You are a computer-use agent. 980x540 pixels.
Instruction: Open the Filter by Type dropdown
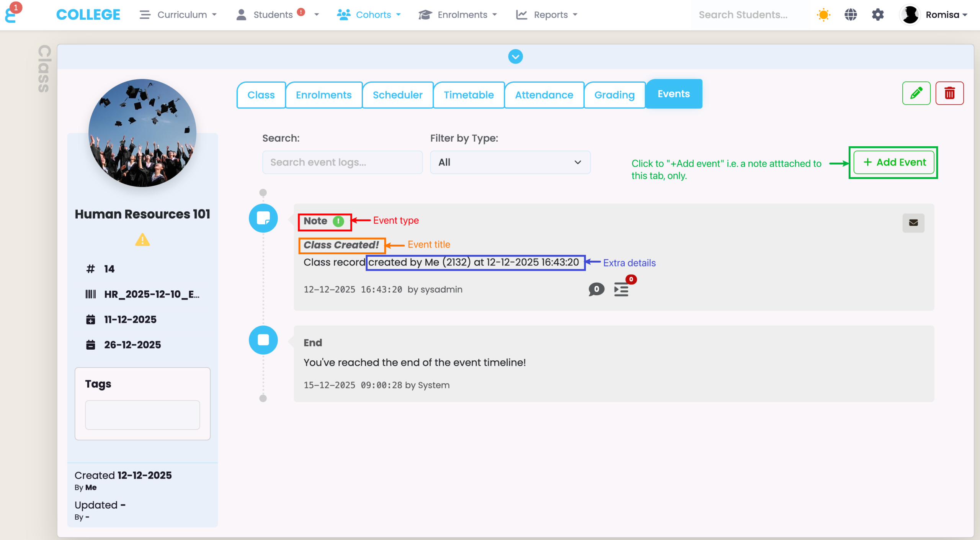pyautogui.click(x=510, y=162)
